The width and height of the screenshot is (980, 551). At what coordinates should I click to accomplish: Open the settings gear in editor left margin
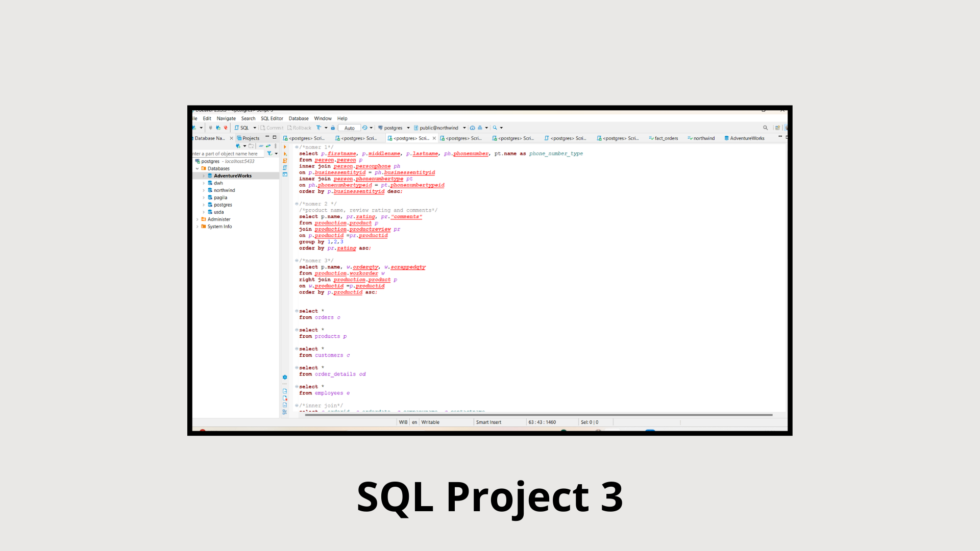tap(285, 378)
